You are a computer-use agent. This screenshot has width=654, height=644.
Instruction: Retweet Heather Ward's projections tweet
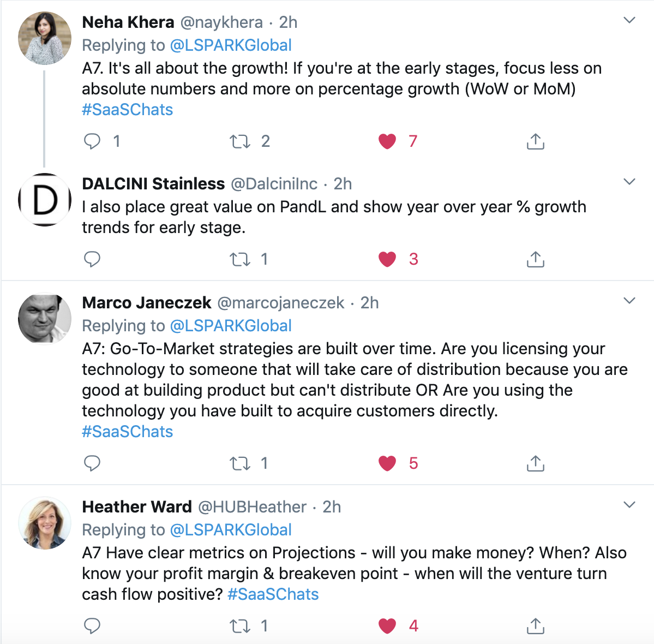click(x=240, y=625)
